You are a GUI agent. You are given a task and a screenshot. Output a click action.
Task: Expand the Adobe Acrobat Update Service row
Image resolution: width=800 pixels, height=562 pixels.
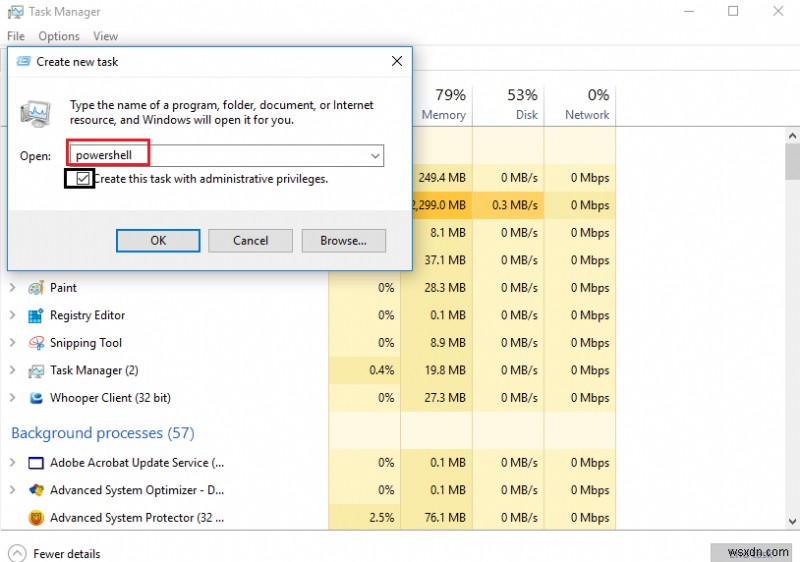13,463
